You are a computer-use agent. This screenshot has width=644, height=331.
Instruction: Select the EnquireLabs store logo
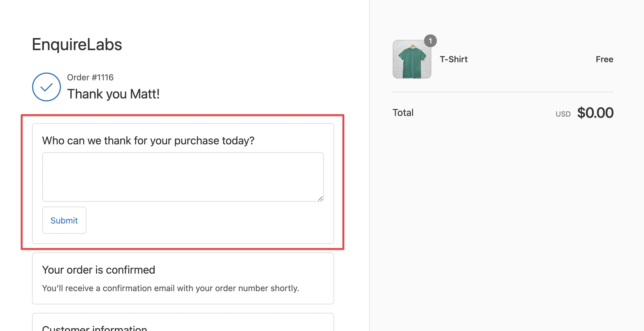[77, 44]
